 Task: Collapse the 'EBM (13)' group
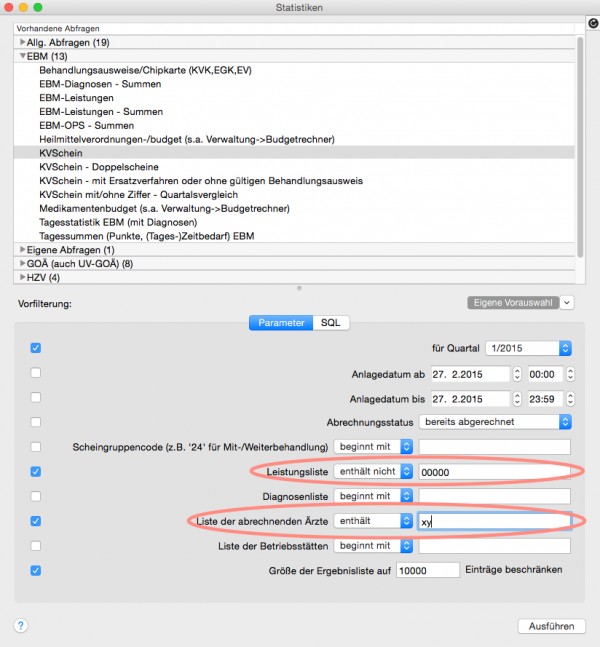[23, 56]
